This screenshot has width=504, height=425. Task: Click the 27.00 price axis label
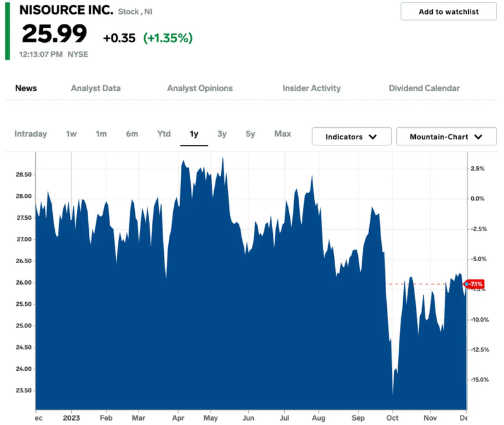pos(24,239)
